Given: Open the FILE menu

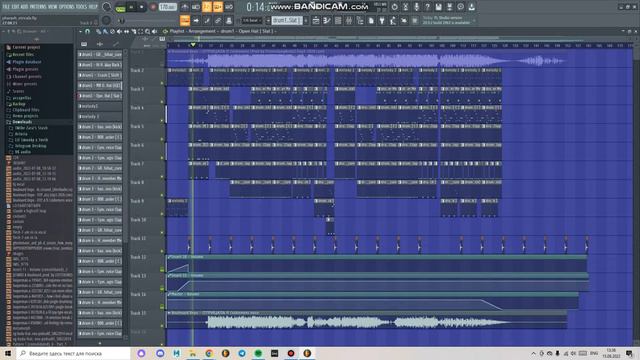Looking at the screenshot, I should click(6, 7).
